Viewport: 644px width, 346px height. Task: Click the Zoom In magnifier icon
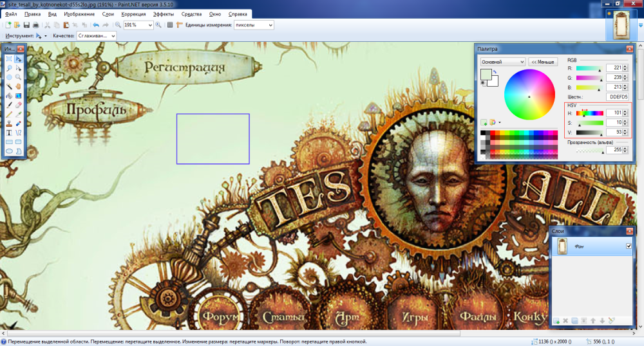tap(158, 25)
